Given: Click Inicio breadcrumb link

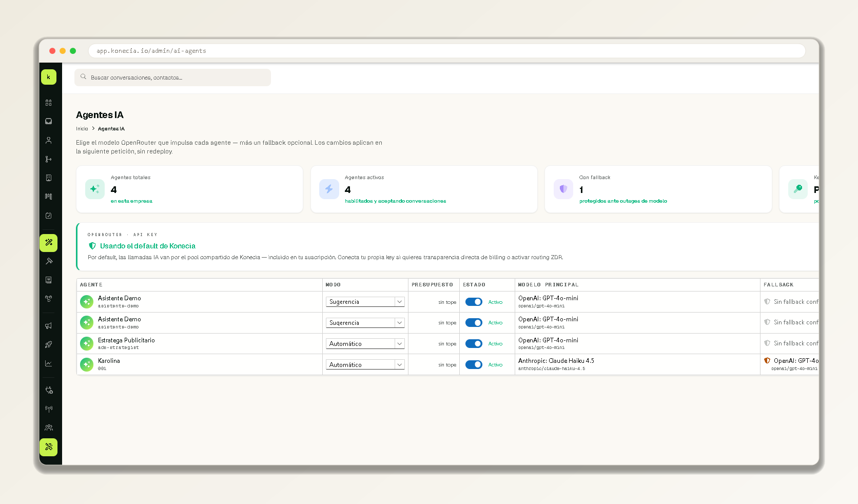Looking at the screenshot, I should [x=82, y=129].
